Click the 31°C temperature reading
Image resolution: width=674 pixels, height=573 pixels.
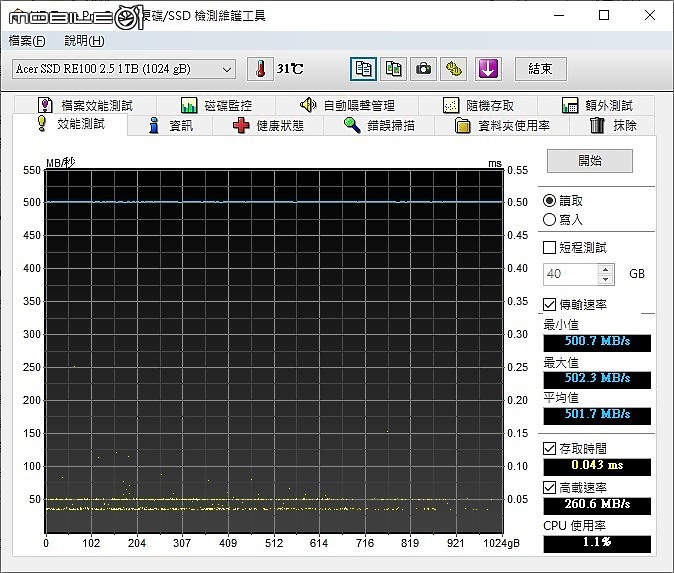click(290, 69)
